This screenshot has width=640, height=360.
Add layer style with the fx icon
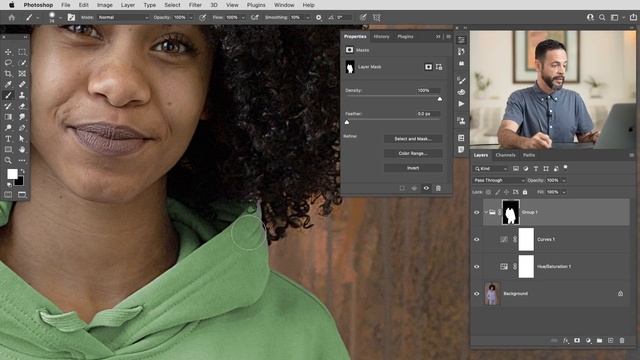(x=566, y=340)
